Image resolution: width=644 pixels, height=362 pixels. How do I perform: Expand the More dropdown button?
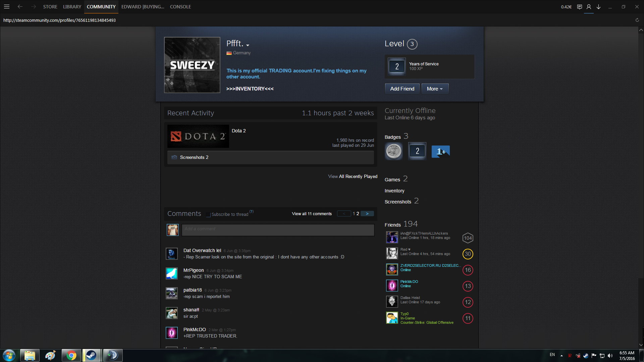tap(435, 89)
